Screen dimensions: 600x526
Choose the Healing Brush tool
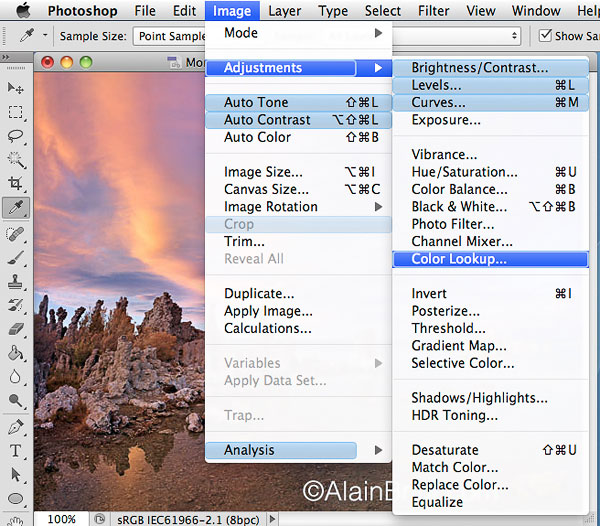point(16,233)
